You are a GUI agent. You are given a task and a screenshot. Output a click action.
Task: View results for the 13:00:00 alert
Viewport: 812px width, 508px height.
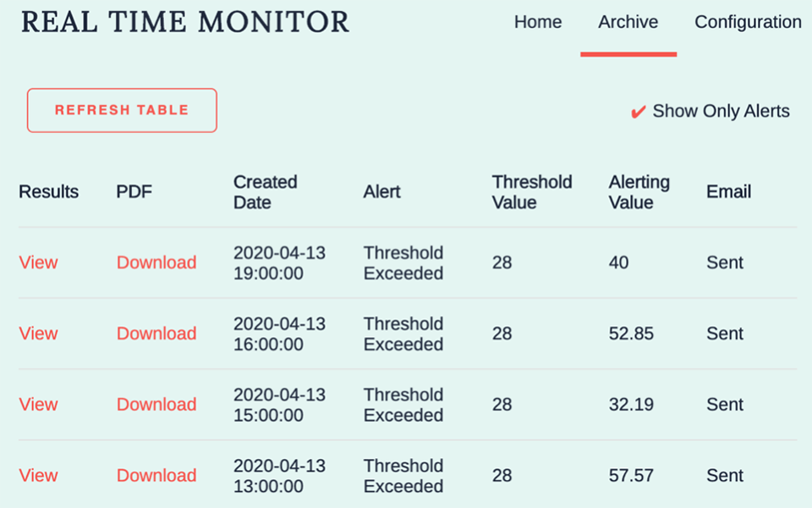pos(38,475)
